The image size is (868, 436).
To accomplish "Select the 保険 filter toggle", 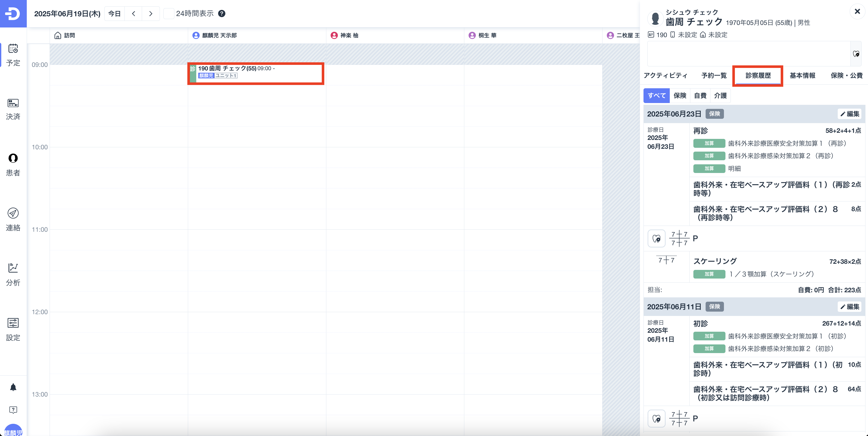I will pyautogui.click(x=680, y=96).
